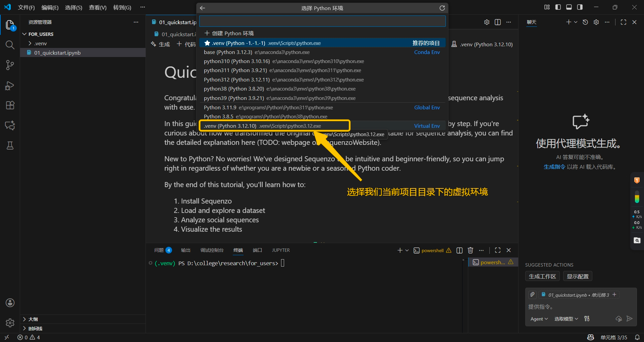Open the Run and Debug view

[10, 86]
